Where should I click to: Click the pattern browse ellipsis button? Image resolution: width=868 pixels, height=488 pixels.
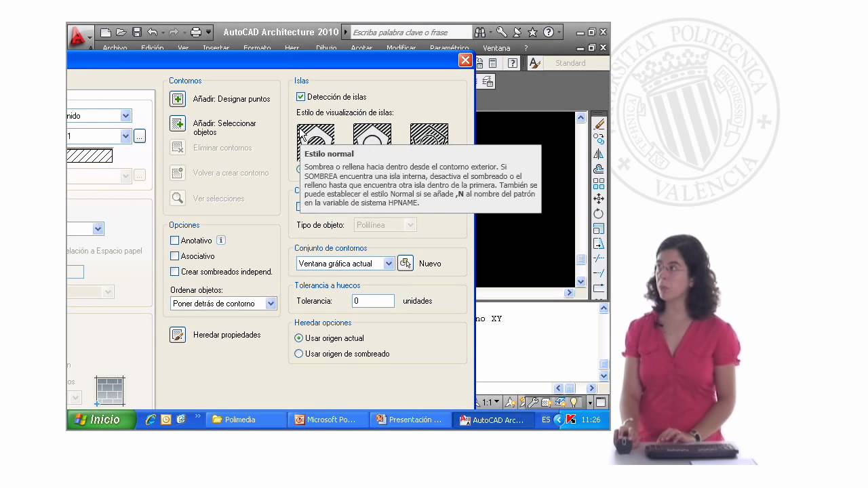[x=139, y=136]
